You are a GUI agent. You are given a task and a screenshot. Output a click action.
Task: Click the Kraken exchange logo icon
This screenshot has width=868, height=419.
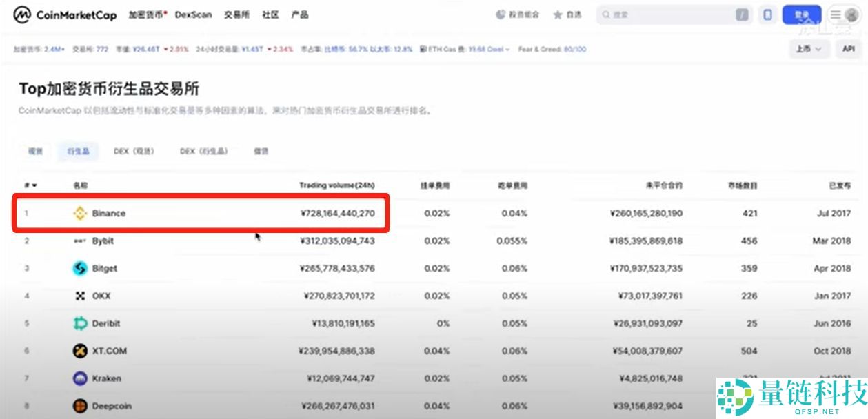pyautogui.click(x=79, y=378)
